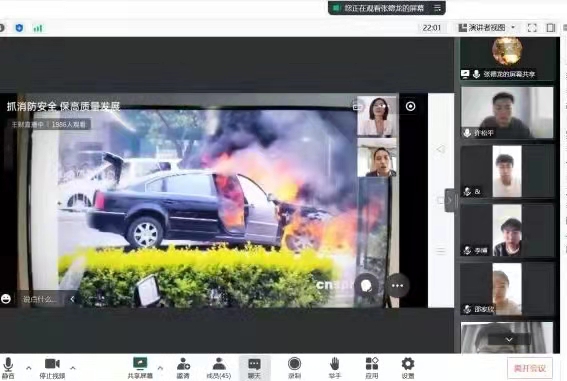Show more participants with the down chevron
The width and height of the screenshot is (567, 381).
(x=509, y=339)
